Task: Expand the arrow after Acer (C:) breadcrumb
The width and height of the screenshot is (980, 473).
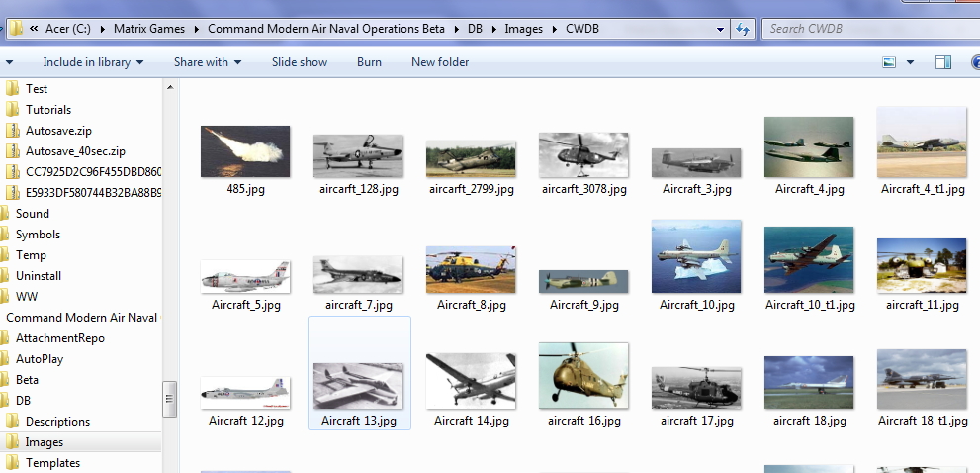Action: [102, 29]
